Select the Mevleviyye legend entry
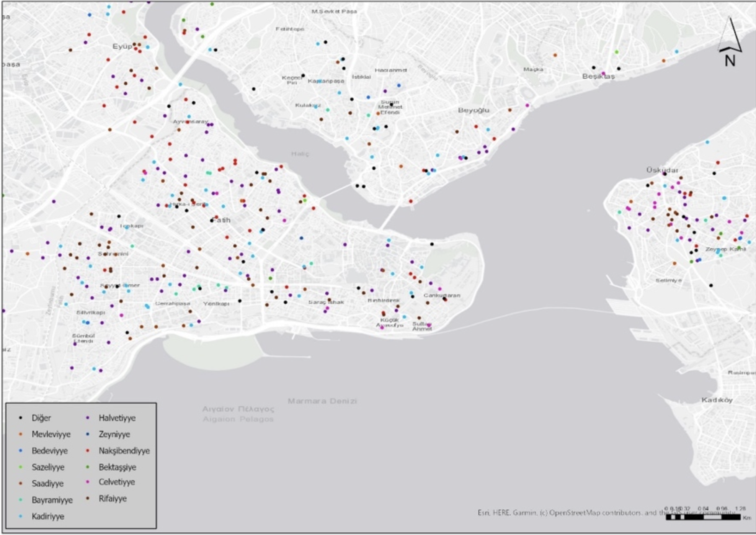 (x=51, y=434)
